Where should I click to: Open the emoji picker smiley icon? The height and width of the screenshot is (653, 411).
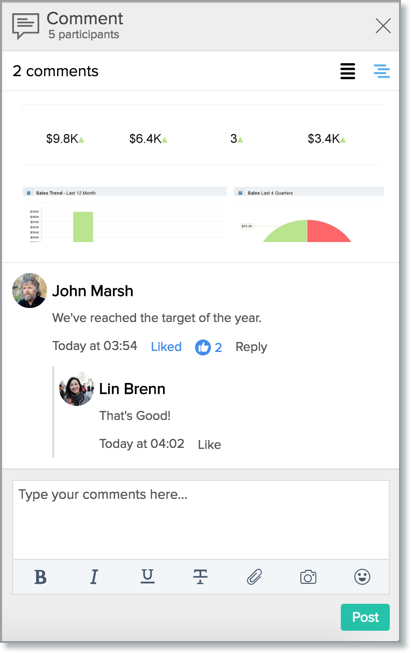tap(362, 577)
